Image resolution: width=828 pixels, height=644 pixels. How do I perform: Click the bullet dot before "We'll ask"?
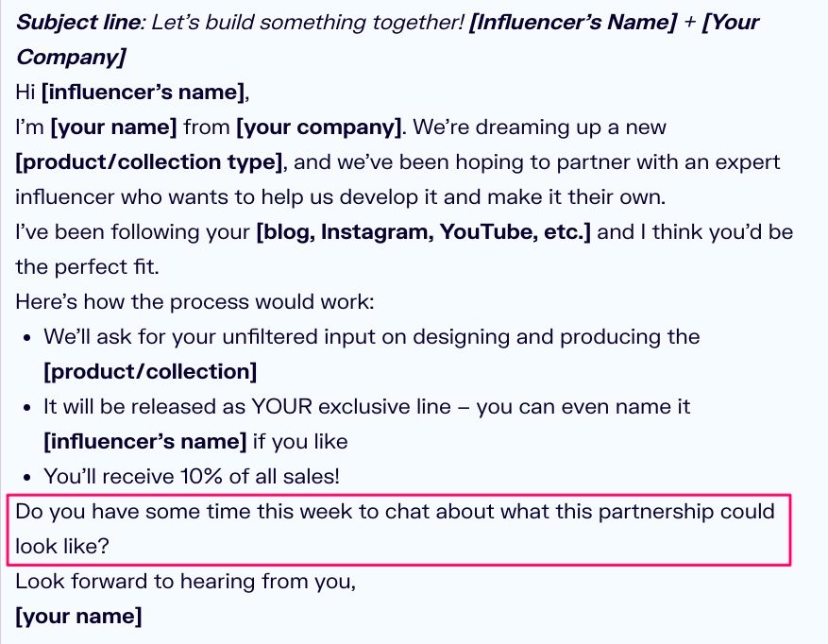point(26,337)
